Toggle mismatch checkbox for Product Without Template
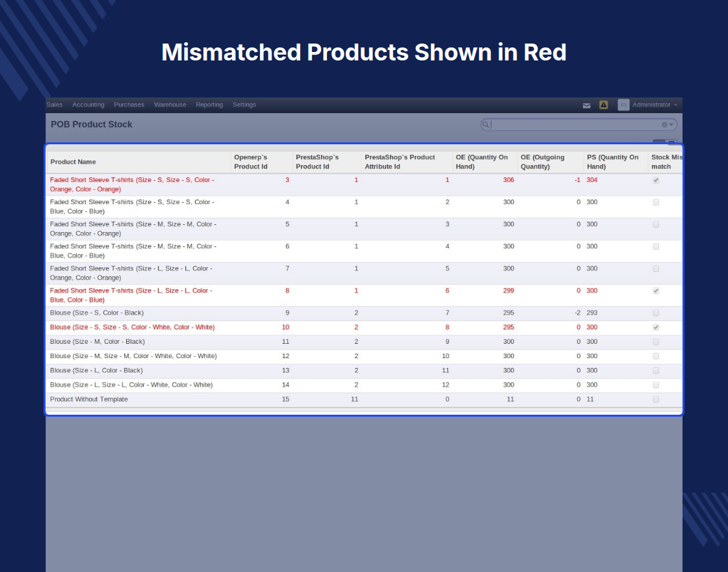The height and width of the screenshot is (572, 728). point(656,400)
